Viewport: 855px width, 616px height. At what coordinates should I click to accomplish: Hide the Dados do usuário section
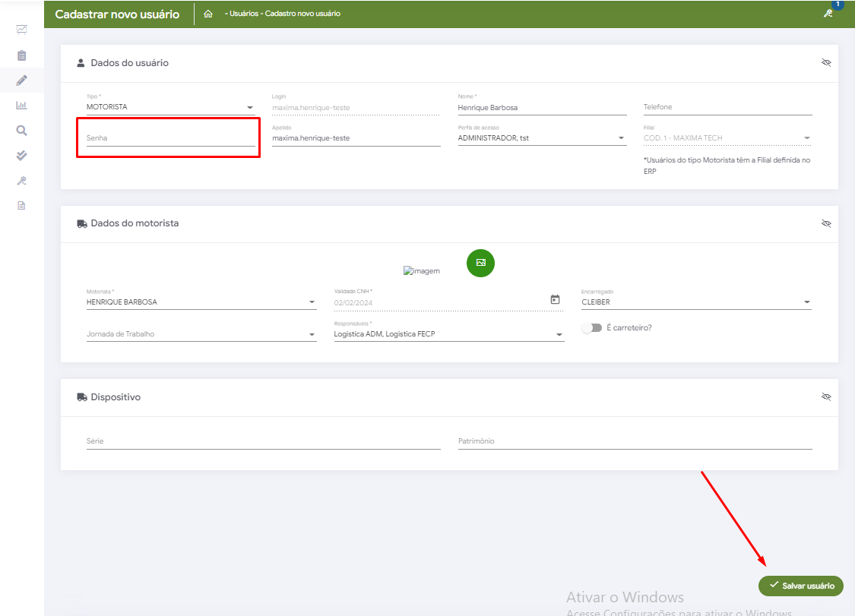pos(826,62)
